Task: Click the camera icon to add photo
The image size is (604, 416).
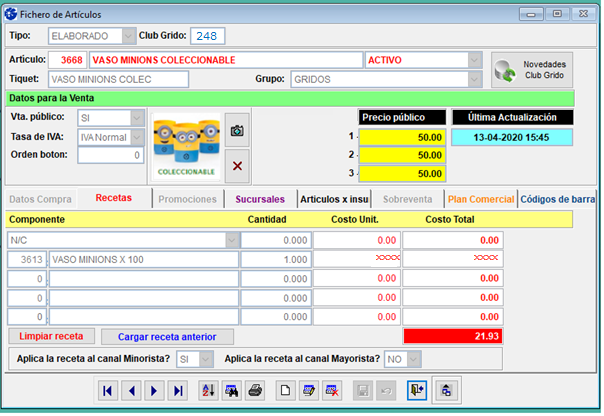Action: click(x=237, y=130)
